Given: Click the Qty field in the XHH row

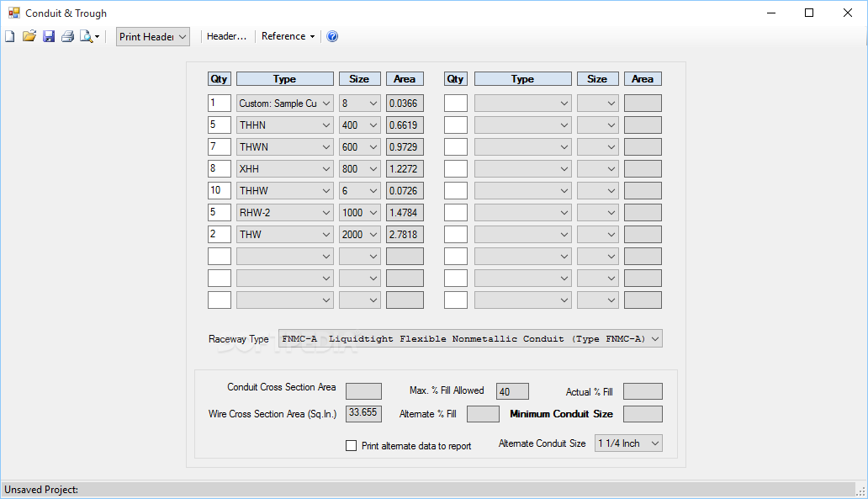Looking at the screenshot, I should click(x=220, y=169).
